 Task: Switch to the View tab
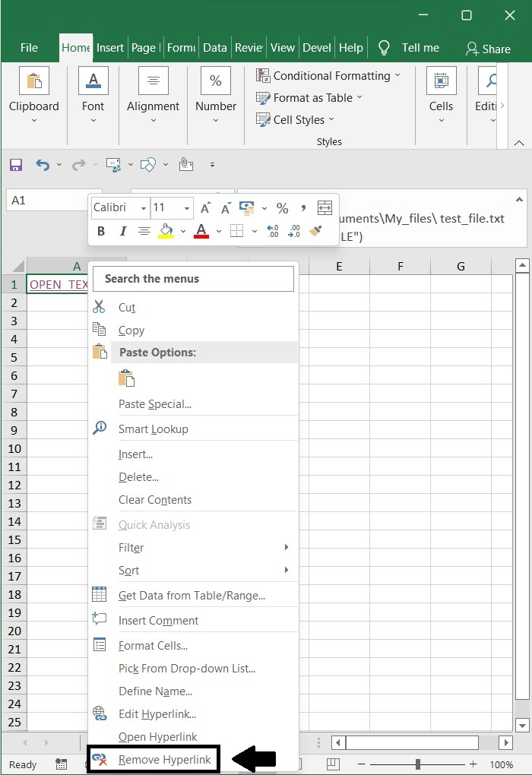[282, 48]
